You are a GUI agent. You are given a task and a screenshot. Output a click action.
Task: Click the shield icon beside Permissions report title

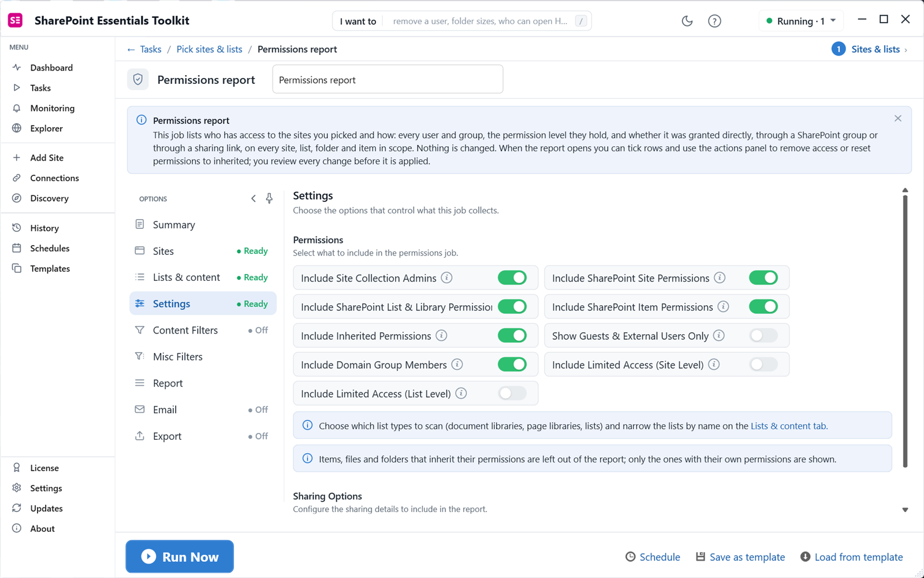click(138, 79)
